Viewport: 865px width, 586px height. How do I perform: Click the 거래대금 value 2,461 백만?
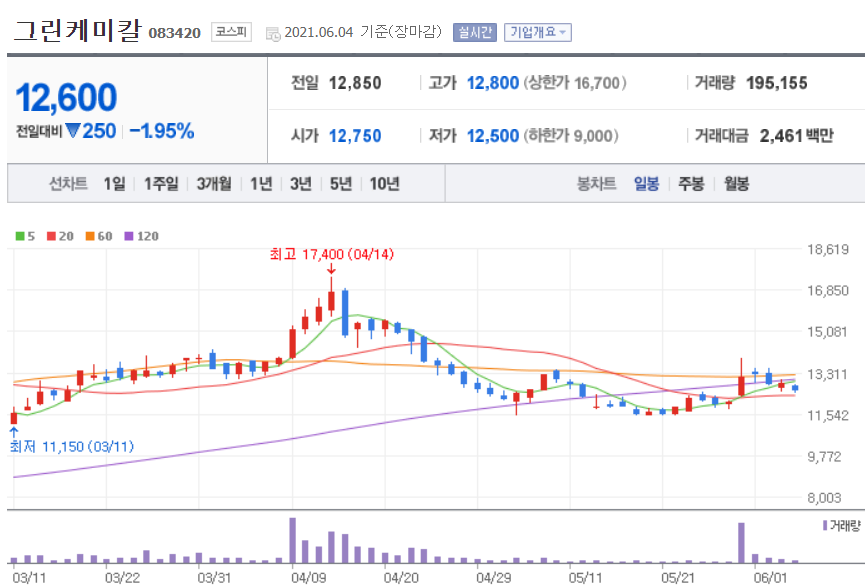pos(796,136)
